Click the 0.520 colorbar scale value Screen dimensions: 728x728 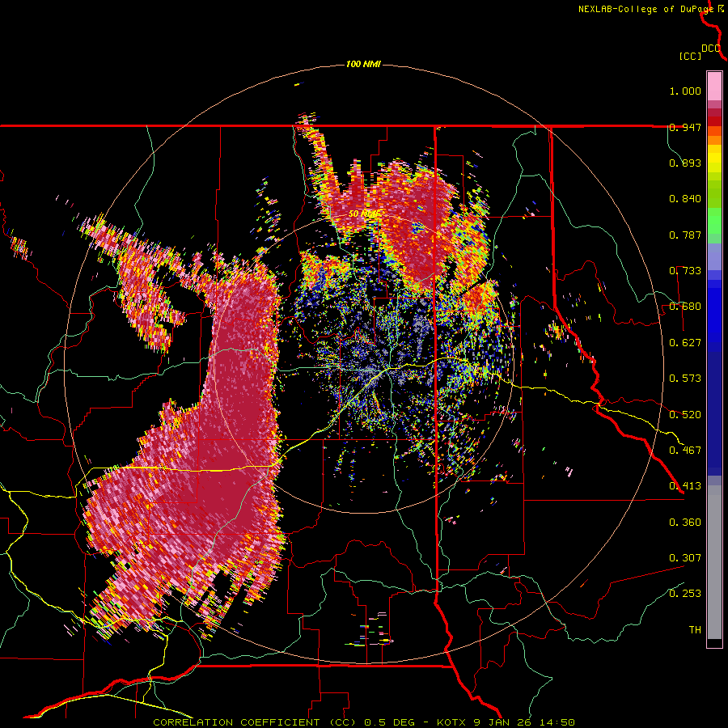[x=685, y=415]
